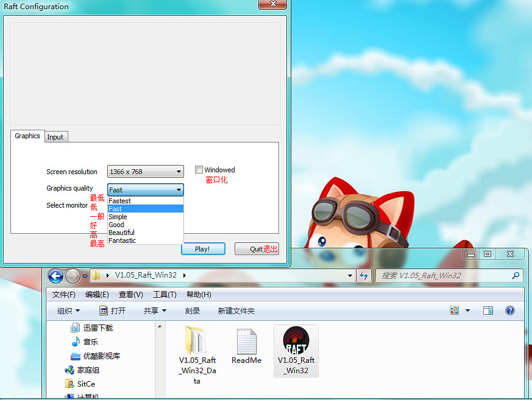532x400 pixels.
Task: Switch to the Input tab
Action: (55, 137)
